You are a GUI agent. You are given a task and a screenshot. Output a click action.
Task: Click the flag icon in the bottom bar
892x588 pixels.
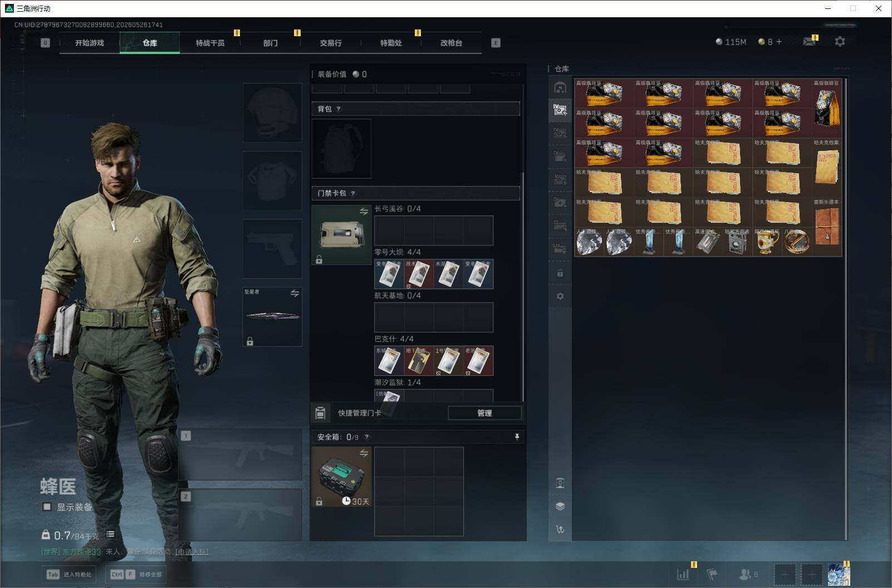712,574
